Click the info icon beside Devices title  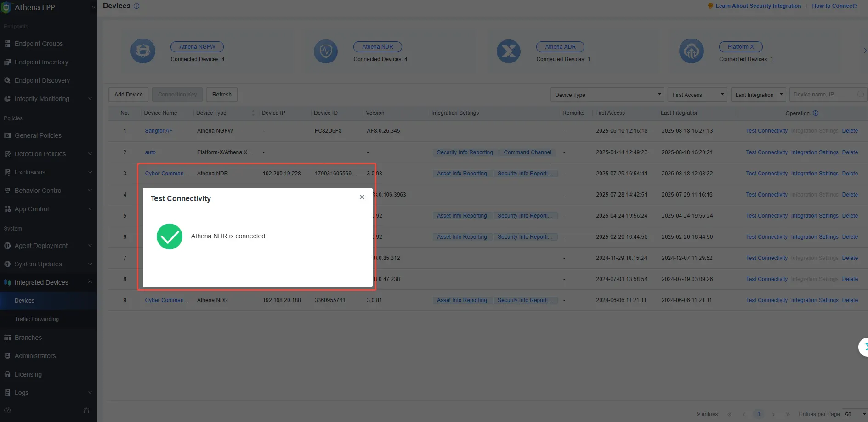pyautogui.click(x=136, y=6)
